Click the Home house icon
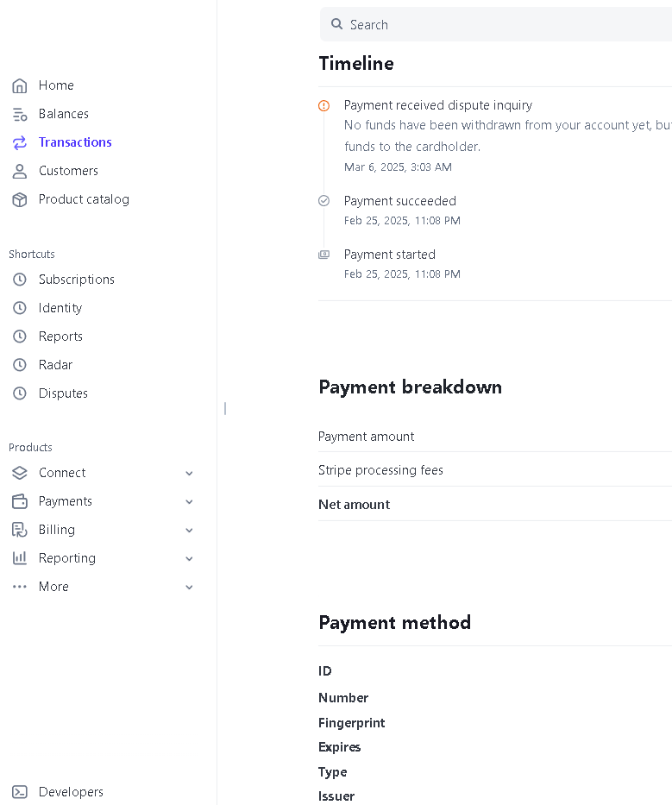 20,85
